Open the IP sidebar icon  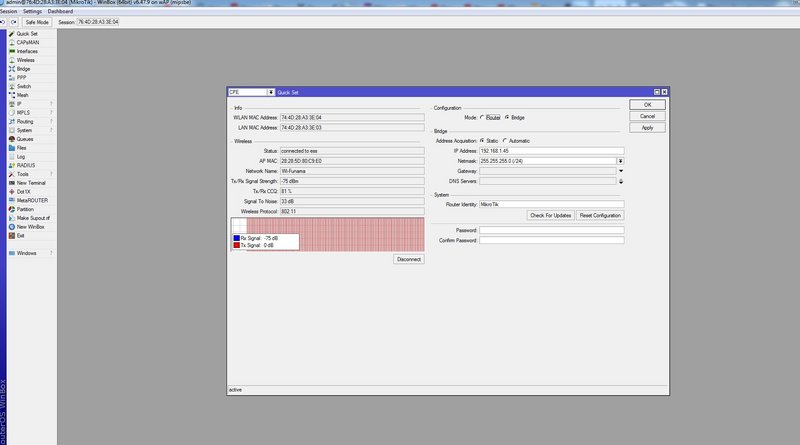pos(12,104)
